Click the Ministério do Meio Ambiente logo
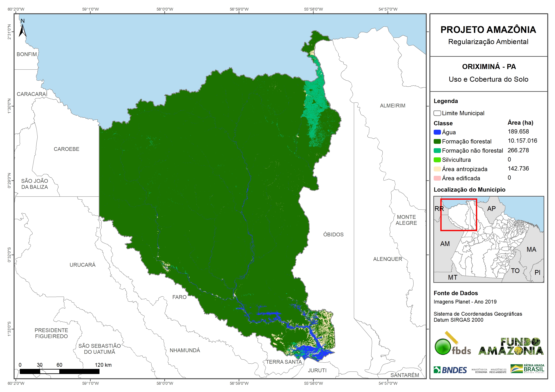The height and width of the screenshot is (392, 555). point(498,371)
